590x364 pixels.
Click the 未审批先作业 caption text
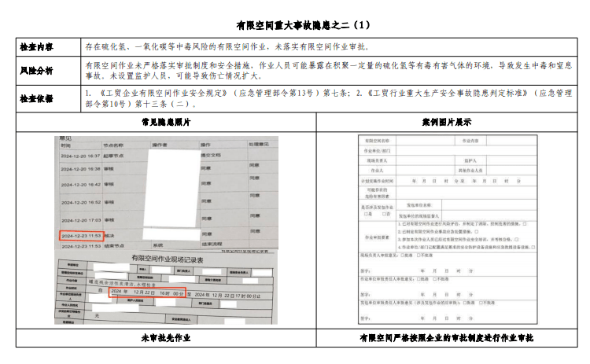[165, 337]
